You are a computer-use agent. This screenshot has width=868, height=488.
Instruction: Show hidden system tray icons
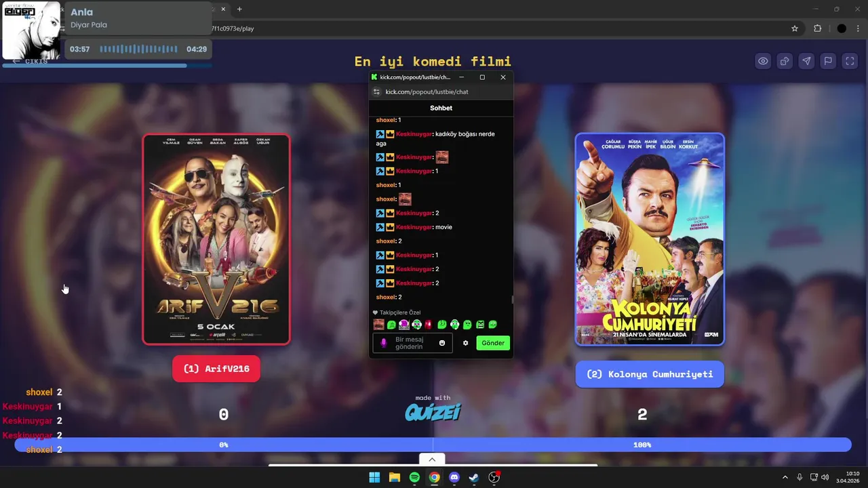[x=785, y=477]
